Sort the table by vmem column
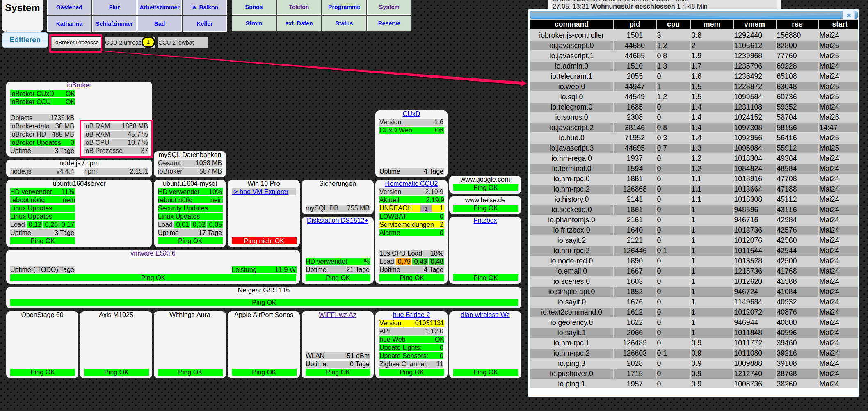Screen dimensions: 868x411 [x=754, y=24]
